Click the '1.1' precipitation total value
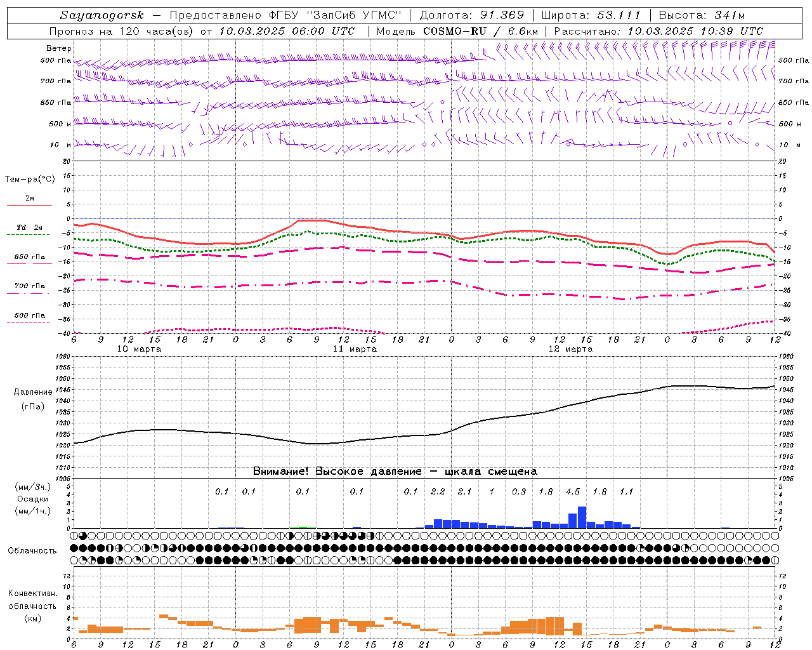Screen dimensions: 812x650 [x=627, y=491]
